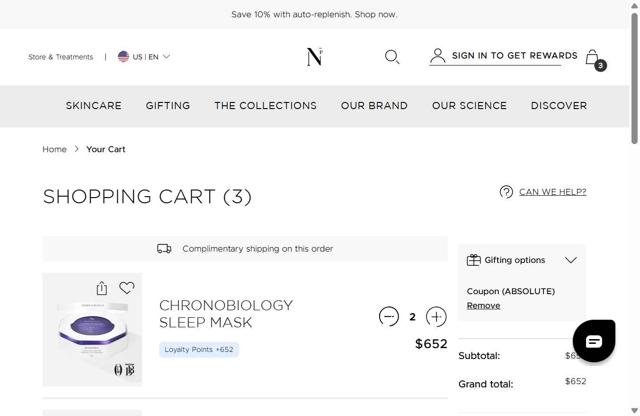The image size is (640, 416).
Task: Expand the Gifting options section
Action: pyautogui.click(x=571, y=260)
